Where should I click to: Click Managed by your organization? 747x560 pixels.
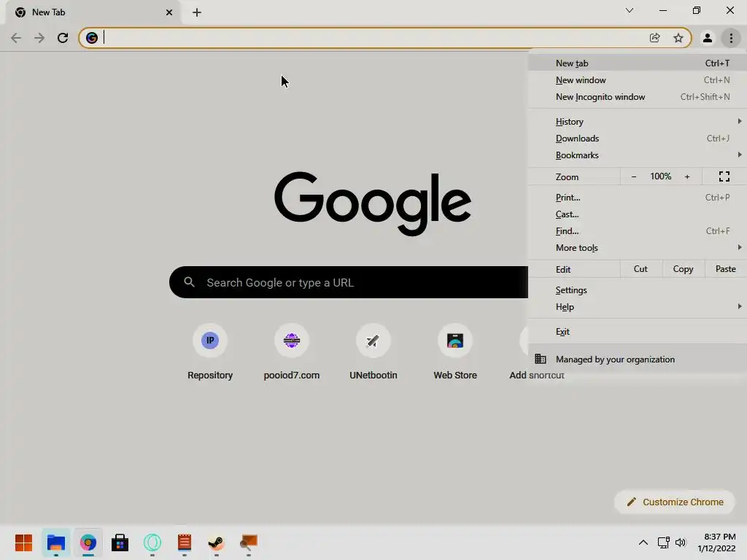click(638, 359)
